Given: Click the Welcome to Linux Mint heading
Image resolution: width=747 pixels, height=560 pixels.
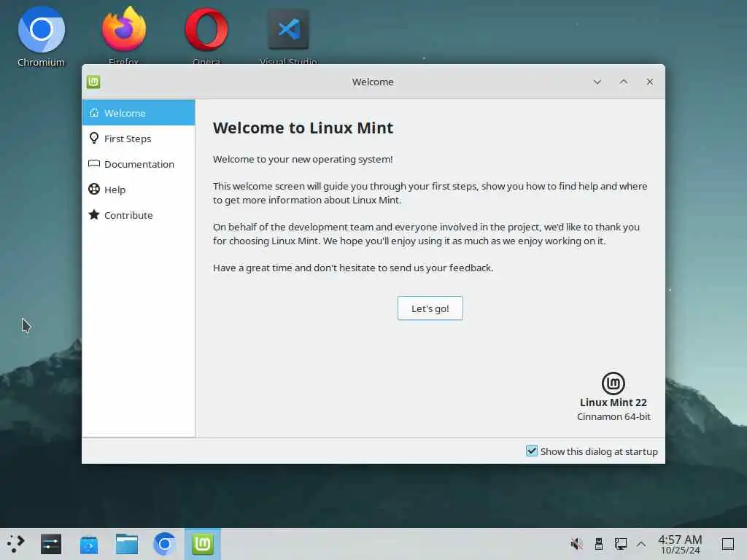Looking at the screenshot, I should pyautogui.click(x=303, y=128).
